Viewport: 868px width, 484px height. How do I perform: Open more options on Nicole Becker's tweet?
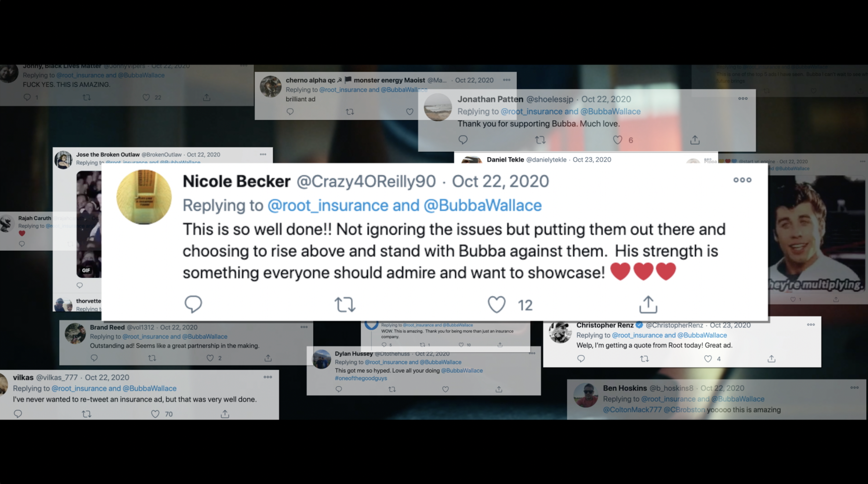[x=742, y=180]
